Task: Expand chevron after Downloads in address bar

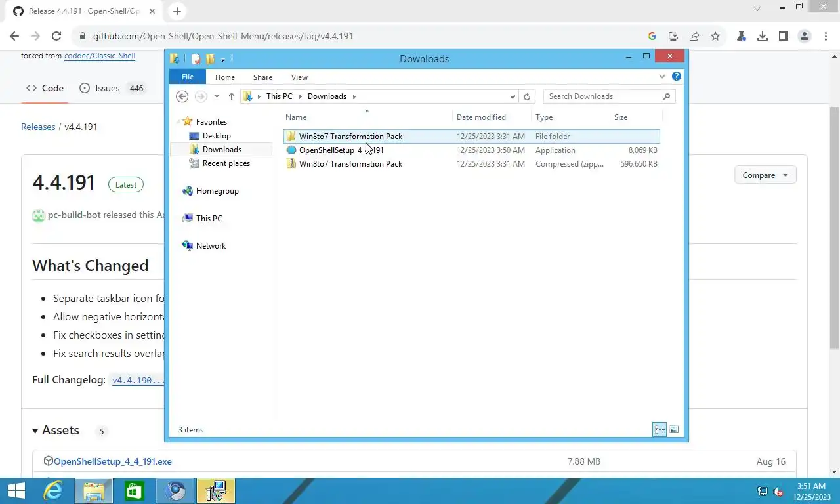Action: click(354, 96)
